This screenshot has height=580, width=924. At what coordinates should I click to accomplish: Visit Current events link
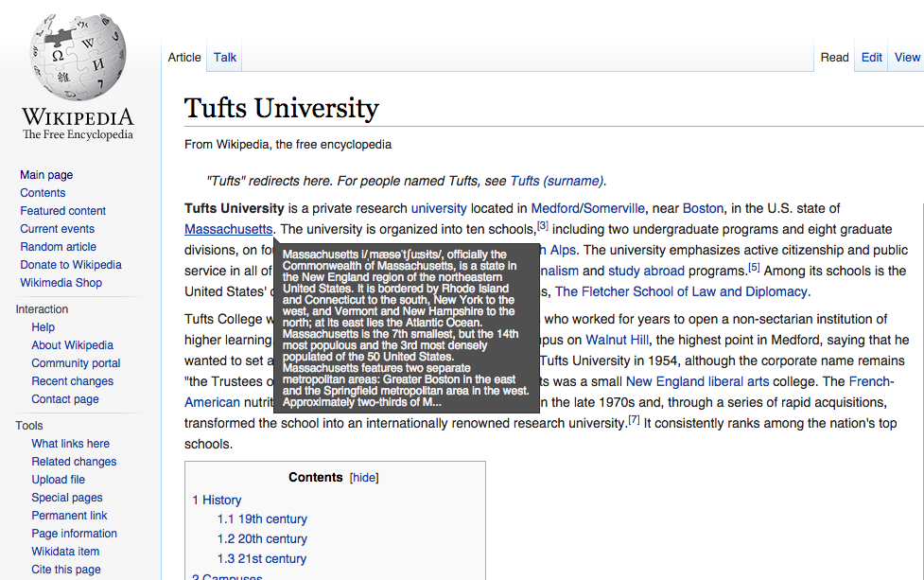(x=57, y=229)
